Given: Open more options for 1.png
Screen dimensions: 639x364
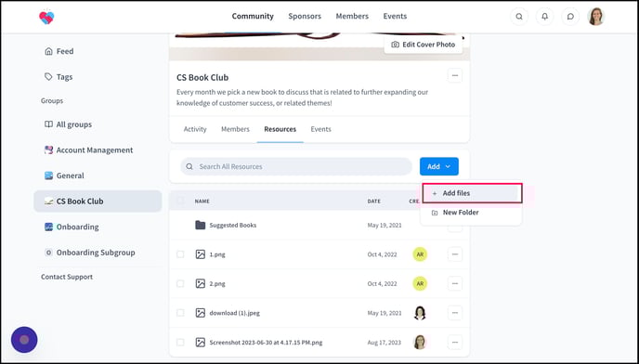Looking at the screenshot, I should point(455,254).
